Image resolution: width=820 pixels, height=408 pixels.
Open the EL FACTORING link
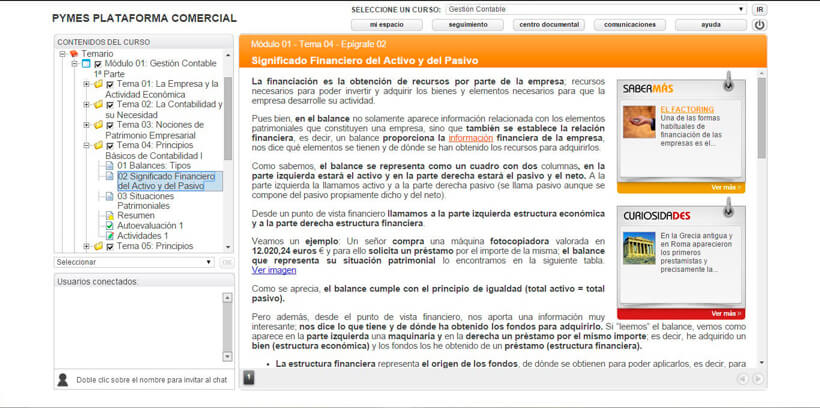click(x=687, y=109)
